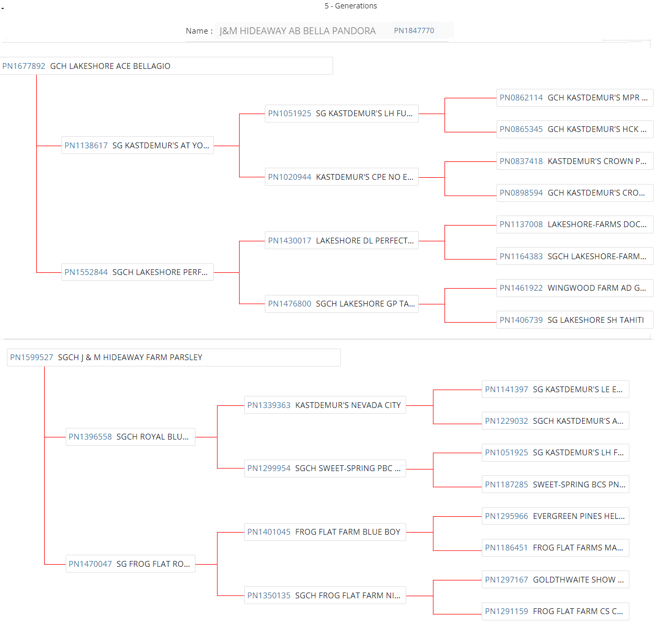The image size is (672, 633).
Task: Select PN1299954 SGCH SWEET-SPRING PBC node
Action: point(325,468)
